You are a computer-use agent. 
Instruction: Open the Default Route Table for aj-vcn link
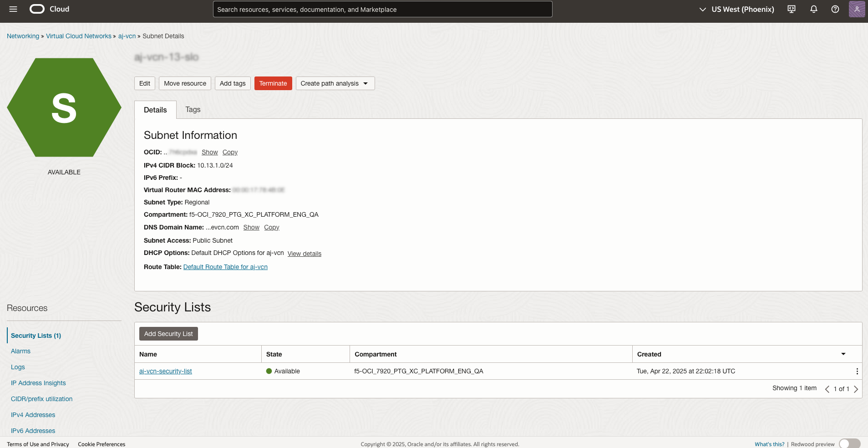pos(225,267)
